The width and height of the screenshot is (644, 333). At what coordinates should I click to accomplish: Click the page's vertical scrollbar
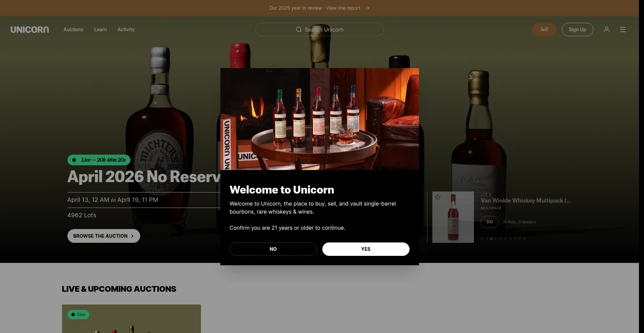(641, 166)
